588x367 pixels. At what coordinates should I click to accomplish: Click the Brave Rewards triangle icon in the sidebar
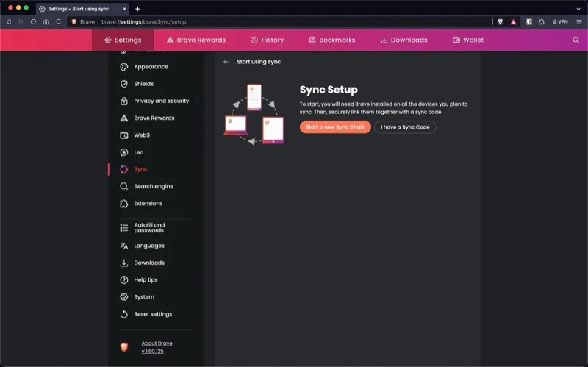tap(124, 118)
